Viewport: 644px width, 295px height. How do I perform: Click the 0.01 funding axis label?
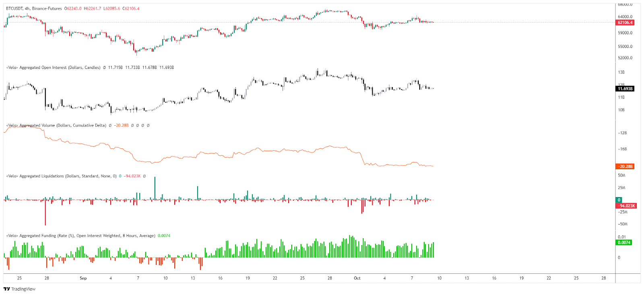click(622, 237)
